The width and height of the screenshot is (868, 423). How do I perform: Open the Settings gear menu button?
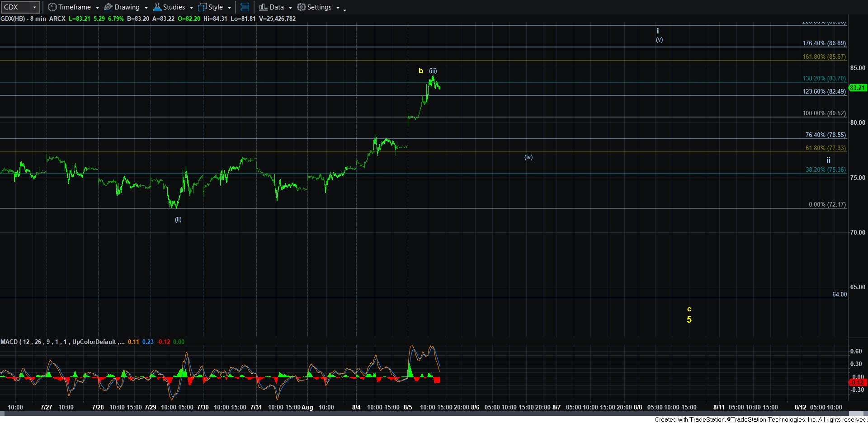[x=314, y=7]
